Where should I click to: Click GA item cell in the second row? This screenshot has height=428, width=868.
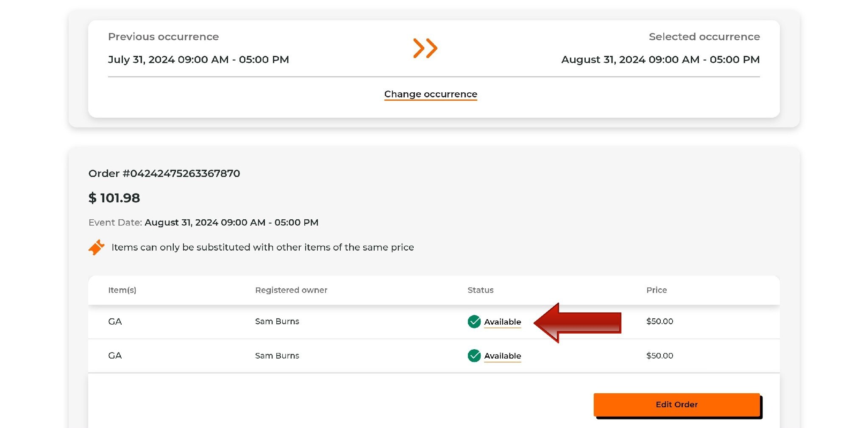115,356
